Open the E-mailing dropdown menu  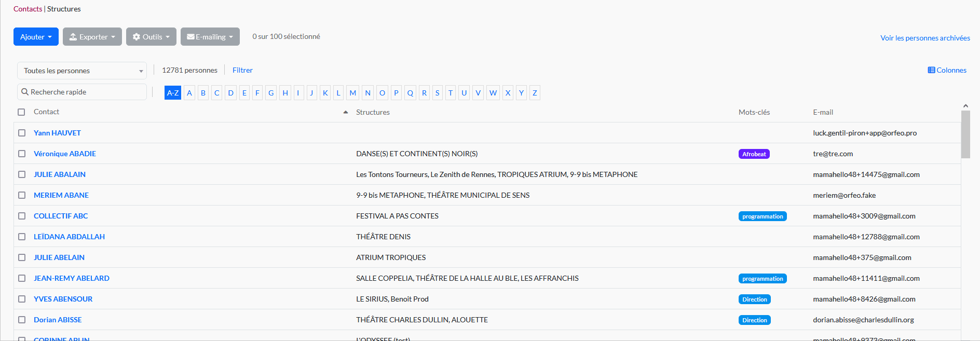click(x=210, y=37)
